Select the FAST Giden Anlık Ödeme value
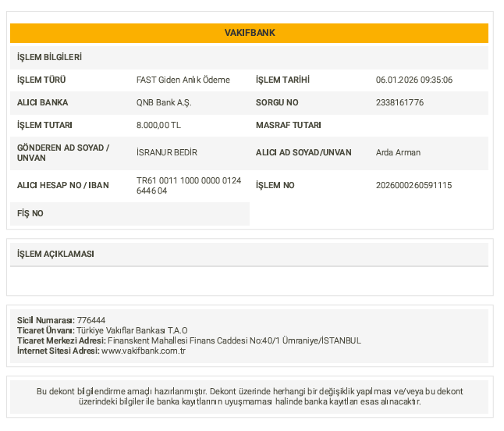 point(183,80)
